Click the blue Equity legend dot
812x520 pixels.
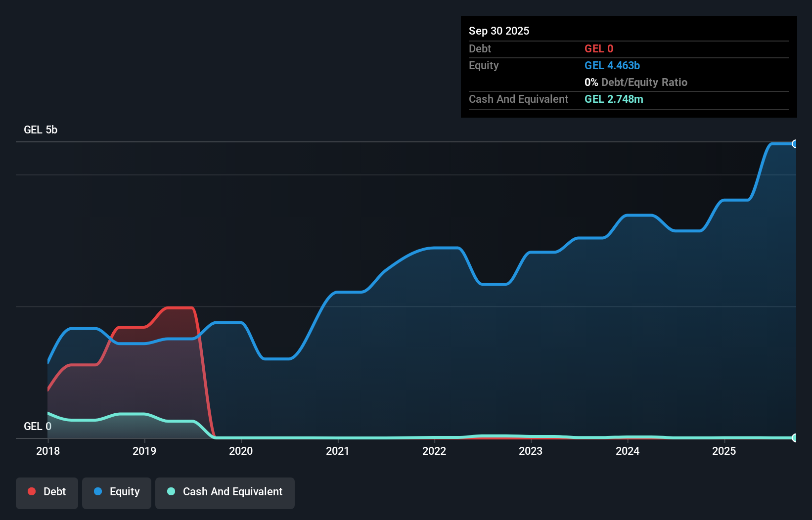point(98,491)
